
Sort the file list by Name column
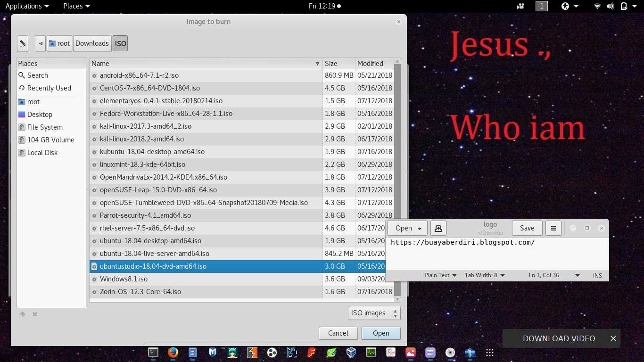pyautogui.click(x=206, y=64)
